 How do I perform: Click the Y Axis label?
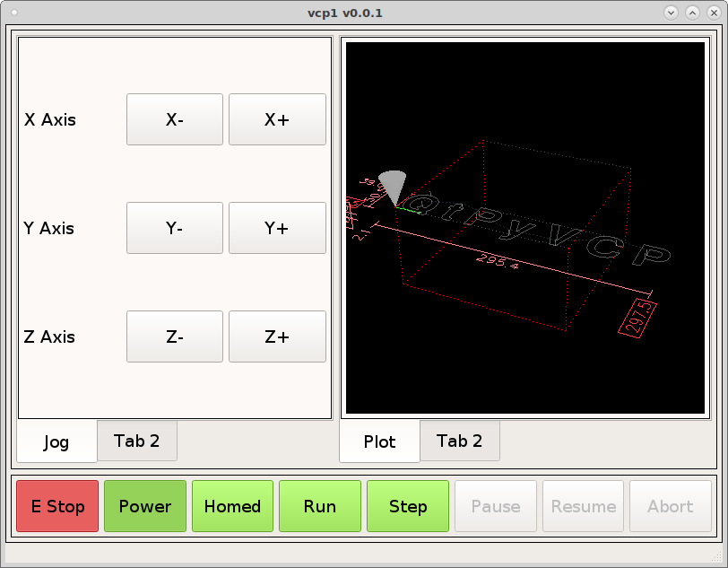click(x=48, y=228)
